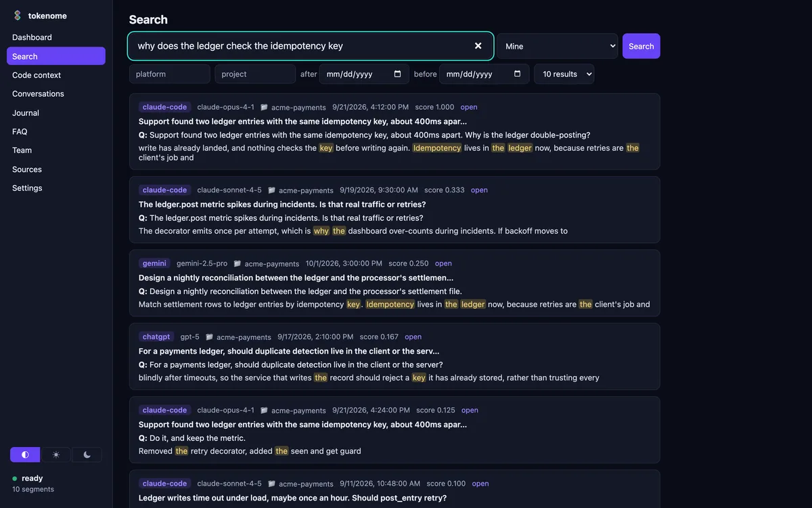Click the 'score 0.250' value

tap(409, 263)
